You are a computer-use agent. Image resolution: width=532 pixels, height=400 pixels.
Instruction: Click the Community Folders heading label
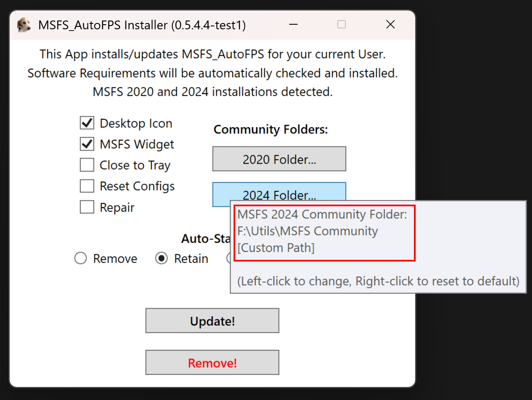[x=271, y=129]
